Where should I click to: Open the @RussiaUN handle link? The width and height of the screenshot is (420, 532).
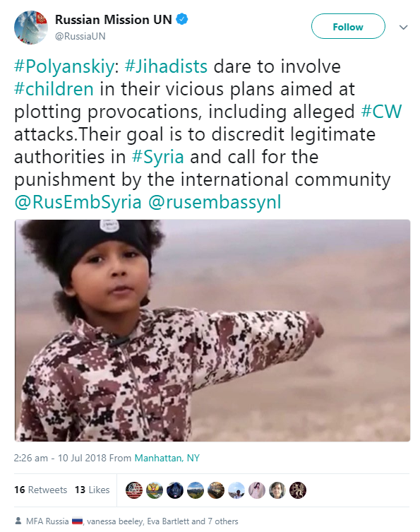pyautogui.click(x=80, y=36)
